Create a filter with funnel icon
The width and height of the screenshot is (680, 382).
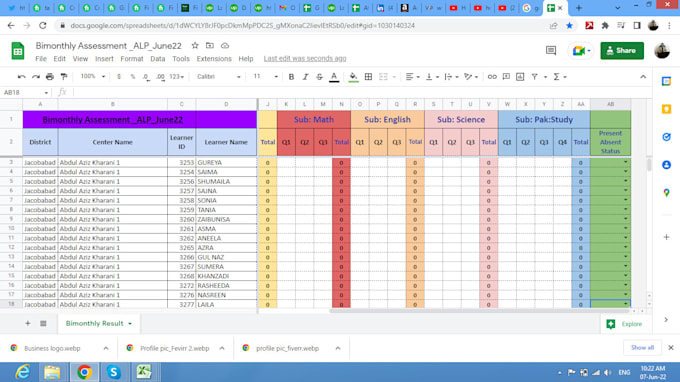(535, 77)
